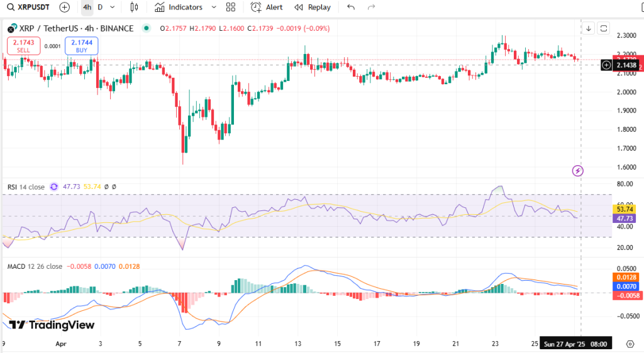Click the RSI value 47.73 in legend
Screen dimensions: 644x353
[72, 187]
